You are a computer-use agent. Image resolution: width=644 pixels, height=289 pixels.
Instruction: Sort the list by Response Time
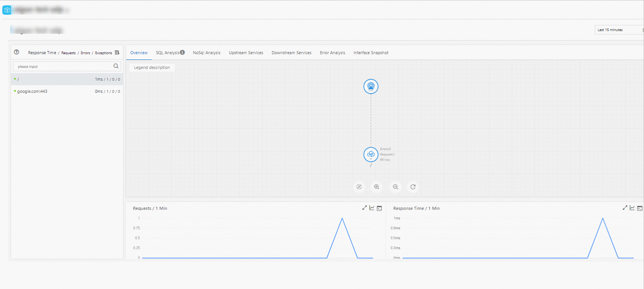pos(42,53)
